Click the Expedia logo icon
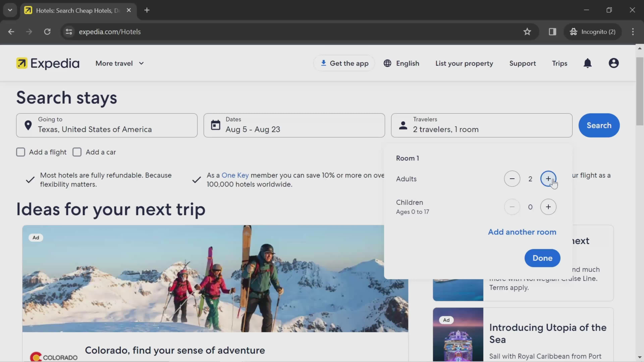The image size is (644, 362). click(22, 63)
